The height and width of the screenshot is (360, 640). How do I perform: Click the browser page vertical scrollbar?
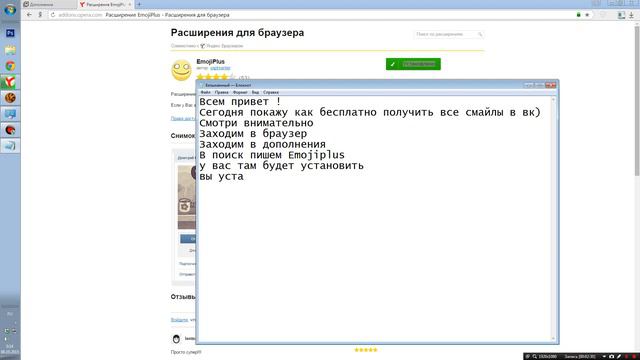pyautogui.click(x=637, y=100)
